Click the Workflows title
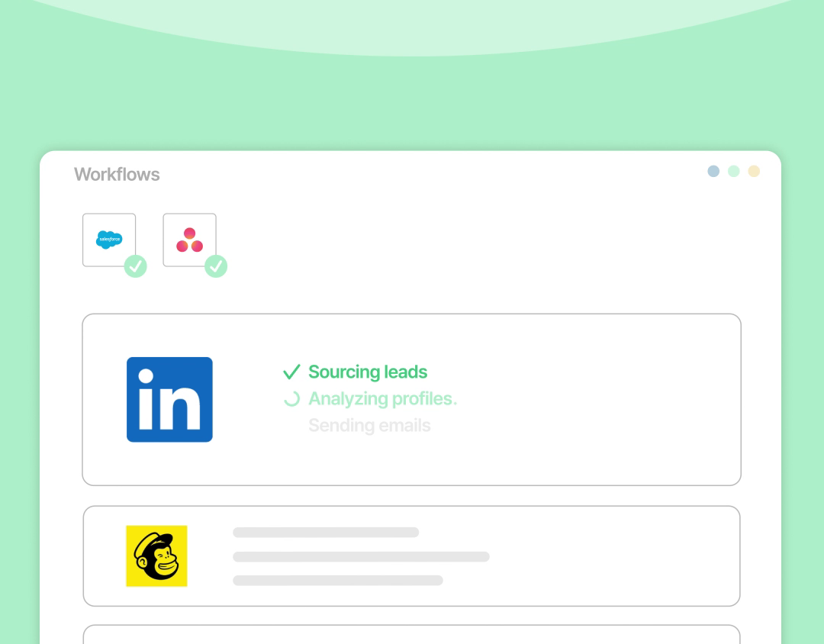The height and width of the screenshot is (644, 824). (x=117, y=175)
